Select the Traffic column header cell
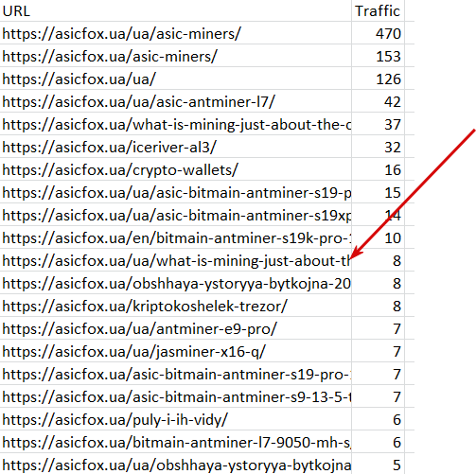The image size is (476, 474). pos(378,10)
